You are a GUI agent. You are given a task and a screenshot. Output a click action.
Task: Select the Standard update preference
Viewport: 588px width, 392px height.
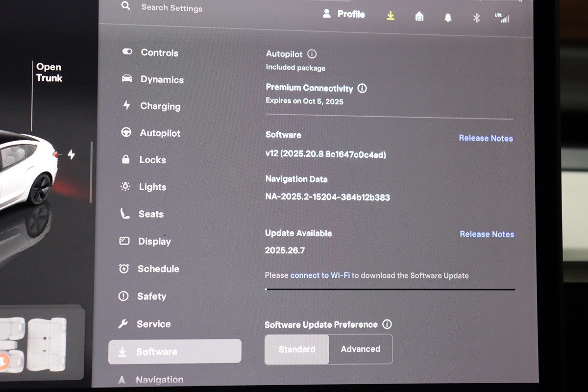point(297,349)
